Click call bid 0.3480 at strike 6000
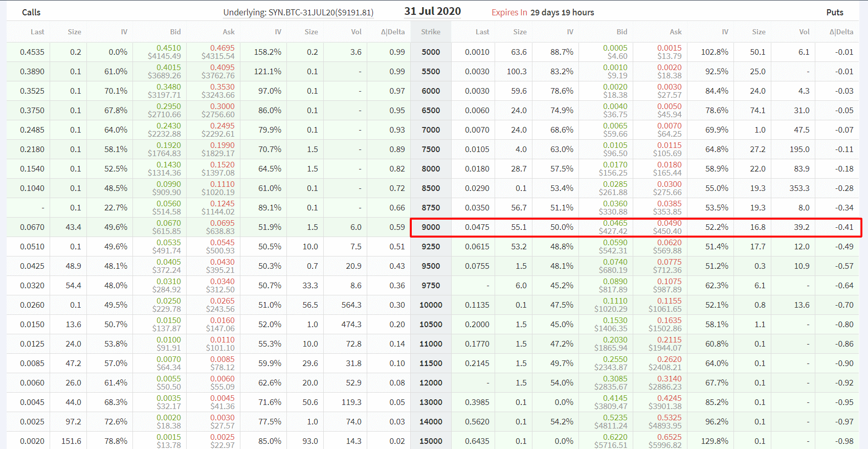Viewport: 868px width, 449px height. (x=169, y=87)
